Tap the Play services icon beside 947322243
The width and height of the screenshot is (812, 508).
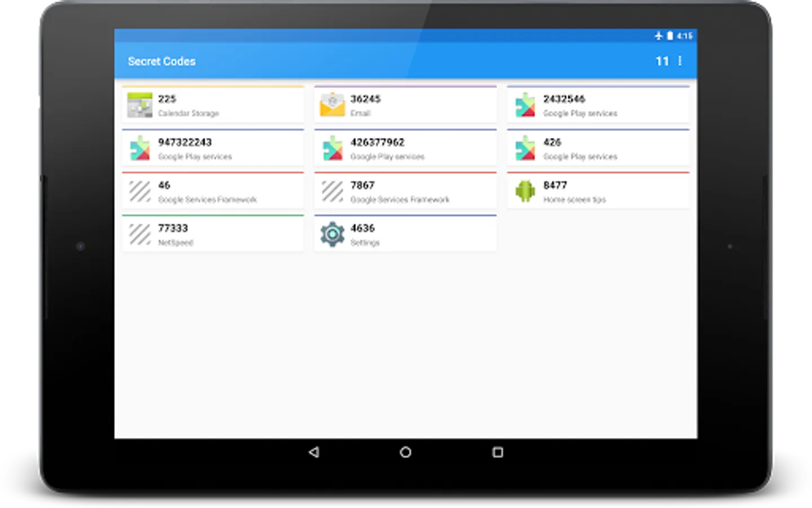point(140,148)
